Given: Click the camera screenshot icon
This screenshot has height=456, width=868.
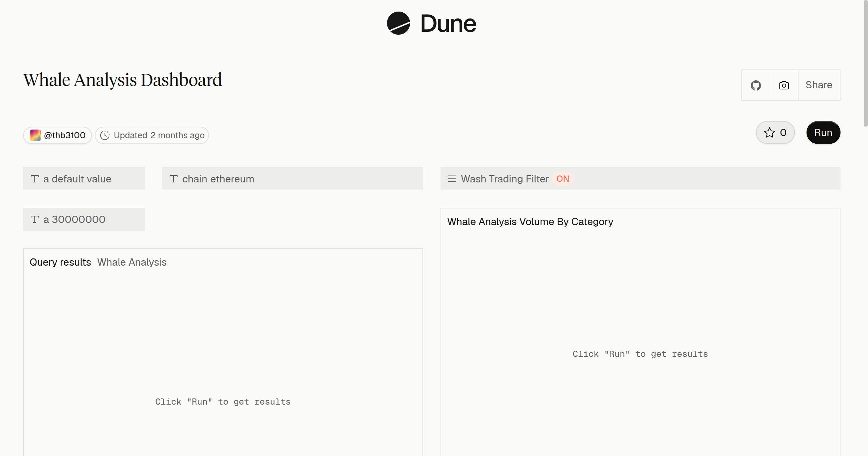Looking at the screenshot, I should (x=784, y=85).
